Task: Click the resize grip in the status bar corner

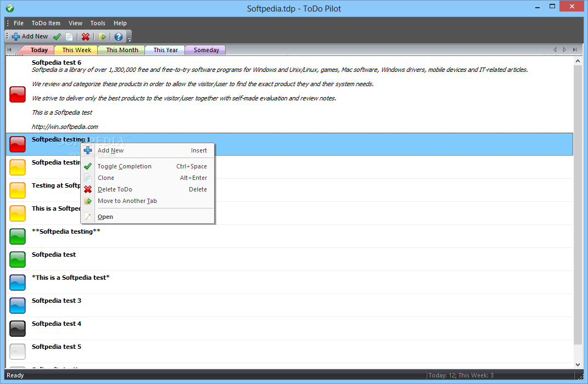Action: [x=581, y=376]
